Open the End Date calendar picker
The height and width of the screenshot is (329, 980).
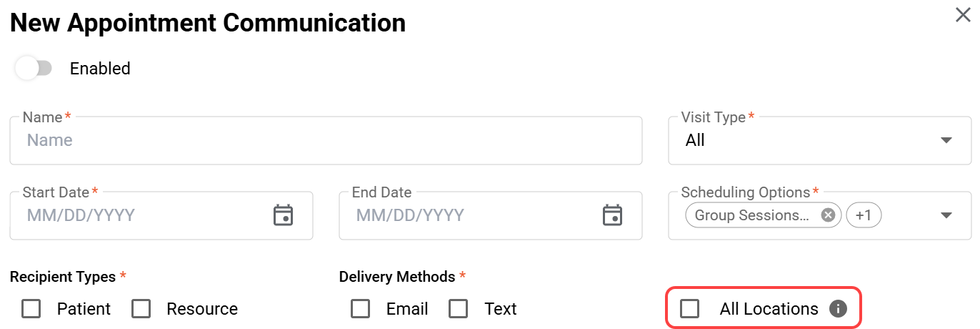pos(612,215)
